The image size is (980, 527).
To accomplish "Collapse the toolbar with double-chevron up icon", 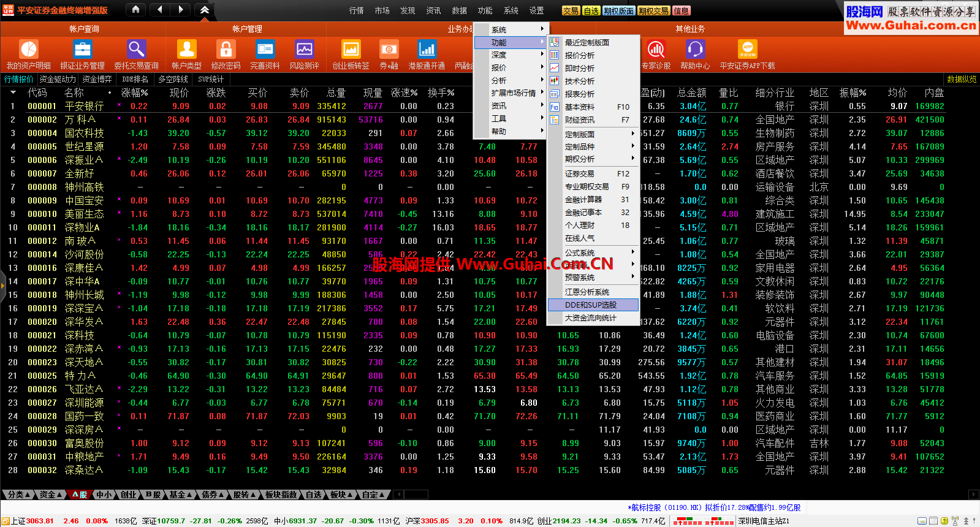I will click(x=205, y=10).
